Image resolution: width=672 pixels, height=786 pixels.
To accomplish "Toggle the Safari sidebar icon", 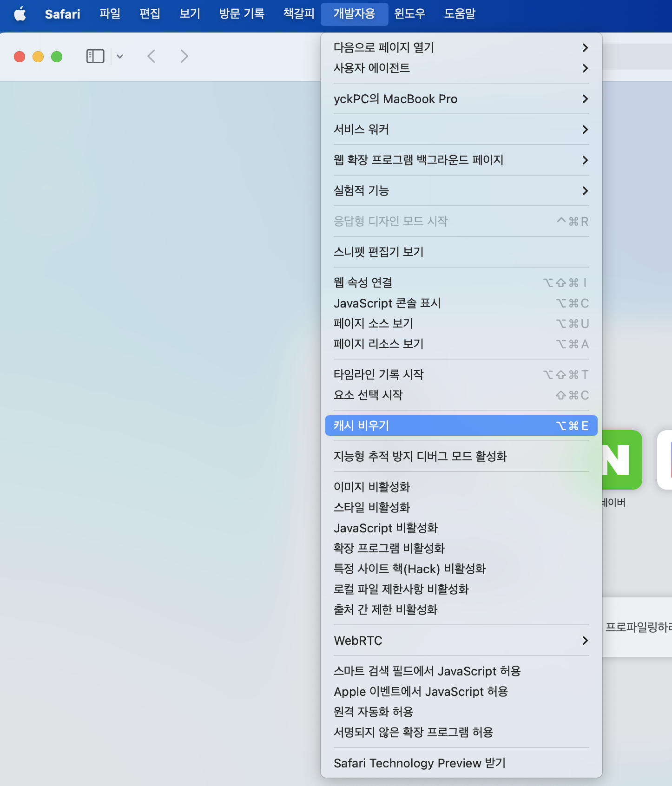I will click(x=95, y=56).
